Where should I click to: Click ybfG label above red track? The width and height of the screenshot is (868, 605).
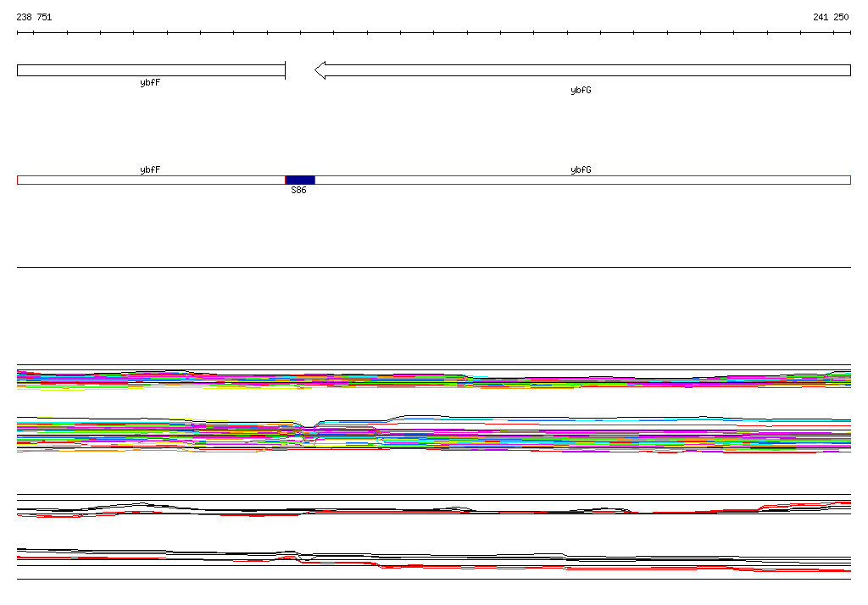click(x=581, y=169)
